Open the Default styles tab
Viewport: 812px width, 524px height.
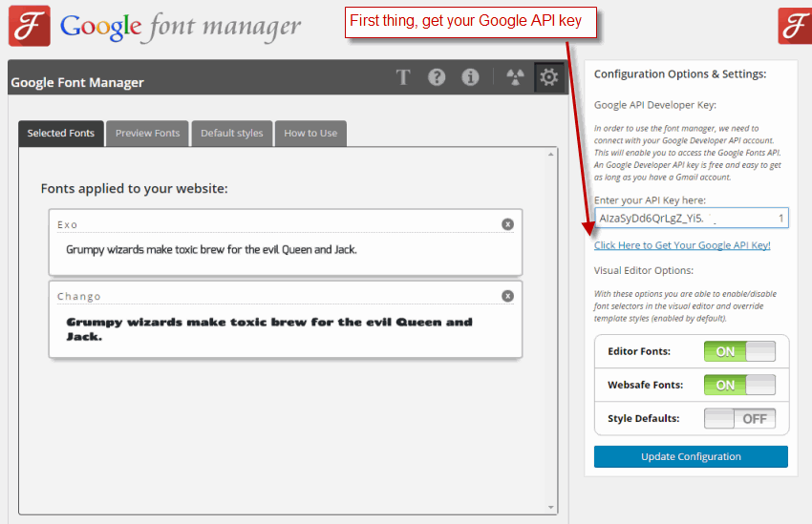pyautogui.click(x=232, y=133)
